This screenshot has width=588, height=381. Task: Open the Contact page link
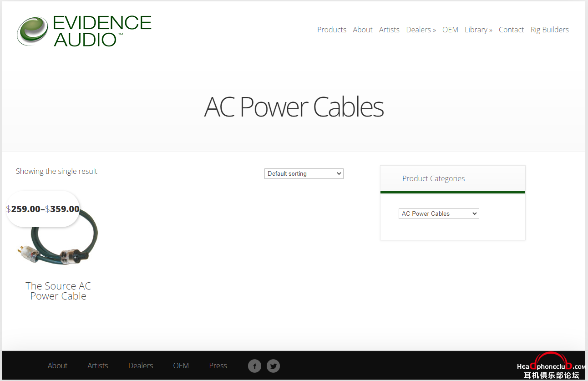[511, 30]
